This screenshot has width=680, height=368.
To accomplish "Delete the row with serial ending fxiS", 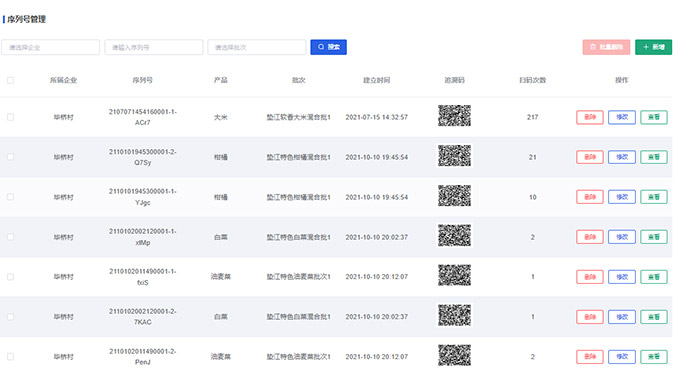I will tap(590, 277).
